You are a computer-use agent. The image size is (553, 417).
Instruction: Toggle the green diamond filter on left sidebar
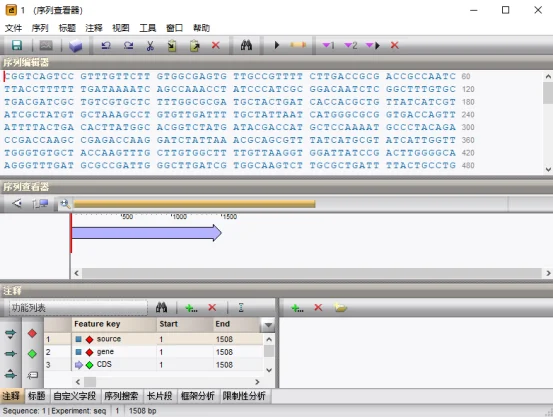click(32, 354)
